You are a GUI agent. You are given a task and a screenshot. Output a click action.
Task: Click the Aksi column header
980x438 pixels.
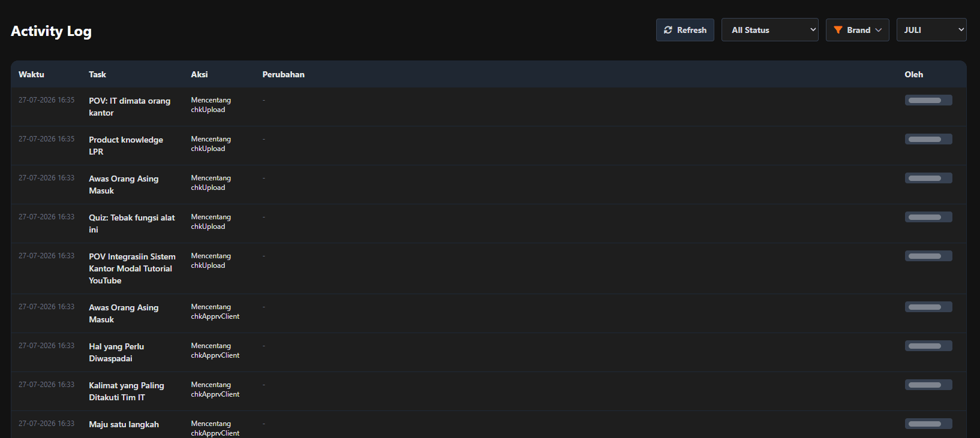click(199, 74)
